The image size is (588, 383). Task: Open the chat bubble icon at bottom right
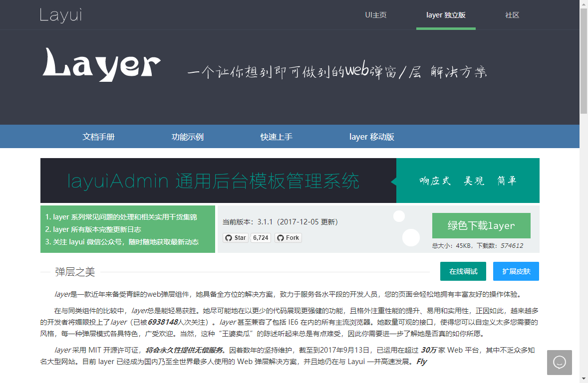(x=559, y=363)
